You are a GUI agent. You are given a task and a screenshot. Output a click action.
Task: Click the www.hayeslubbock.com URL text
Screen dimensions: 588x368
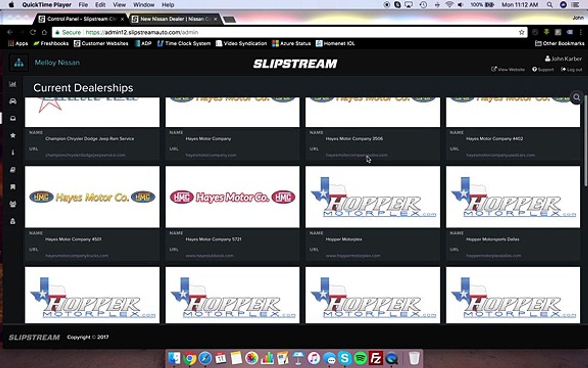209,256
